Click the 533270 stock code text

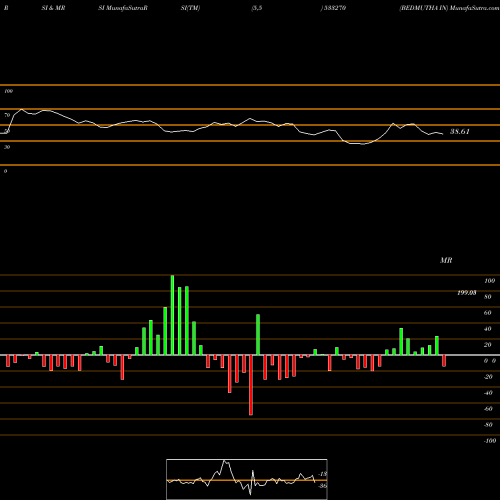[x=335, y=8]
